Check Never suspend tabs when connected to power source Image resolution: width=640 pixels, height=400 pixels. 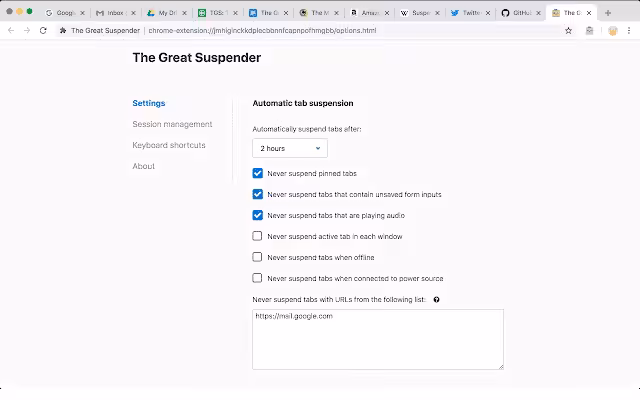coord(258,278)
